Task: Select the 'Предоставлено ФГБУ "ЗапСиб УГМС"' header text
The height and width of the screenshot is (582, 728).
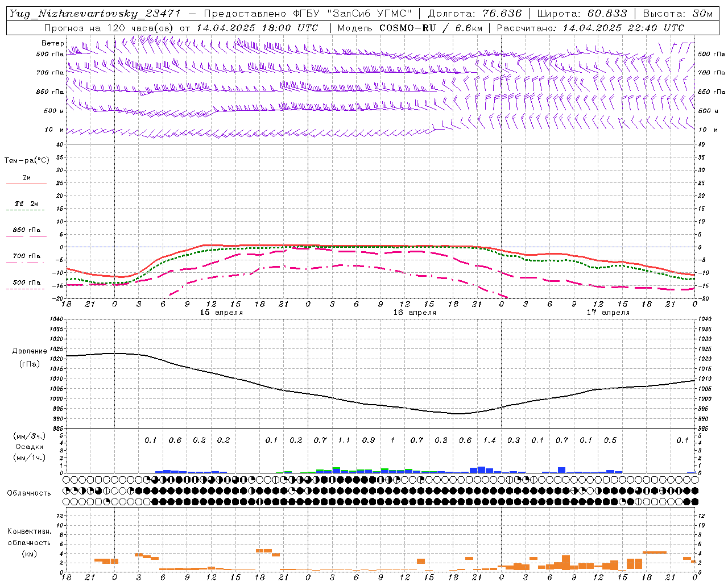Action: tap(307, 14)
